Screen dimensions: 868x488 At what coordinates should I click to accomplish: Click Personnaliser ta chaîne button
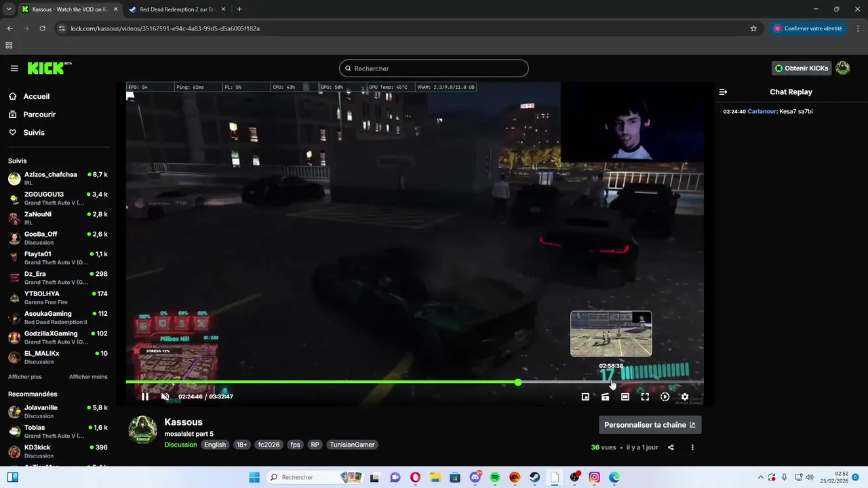coord(650,425)
